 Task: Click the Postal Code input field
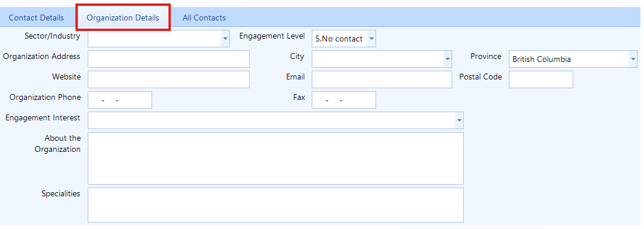coord(541,79)
